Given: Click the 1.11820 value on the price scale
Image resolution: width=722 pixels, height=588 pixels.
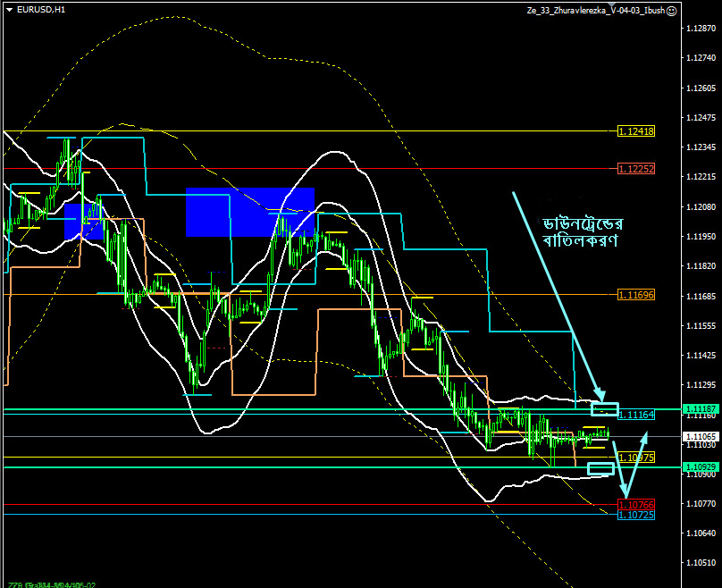Looking at the screenshot, I should pos(701,266).
